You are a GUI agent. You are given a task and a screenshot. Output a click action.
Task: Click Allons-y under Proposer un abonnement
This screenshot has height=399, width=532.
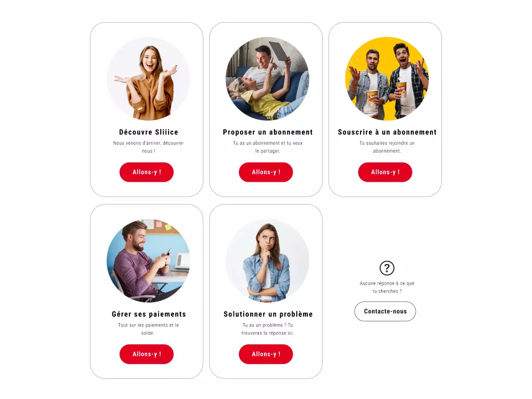[266, 172]
